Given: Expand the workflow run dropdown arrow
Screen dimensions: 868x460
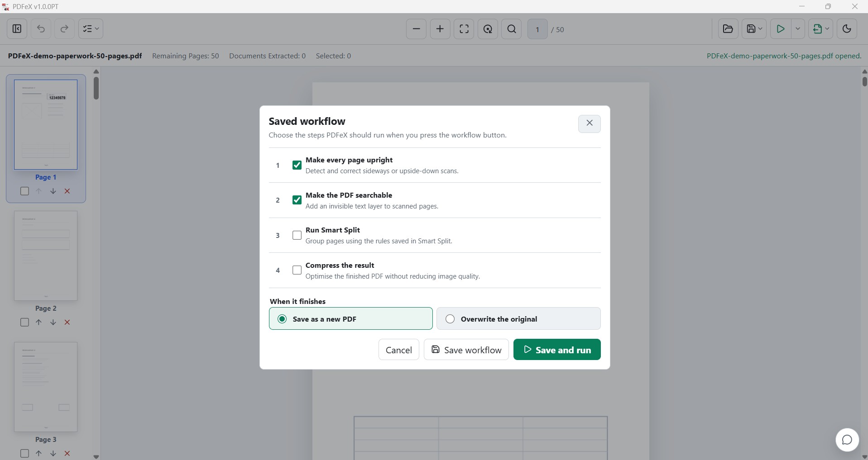Looking at the screenshot, I should (798, 29).
